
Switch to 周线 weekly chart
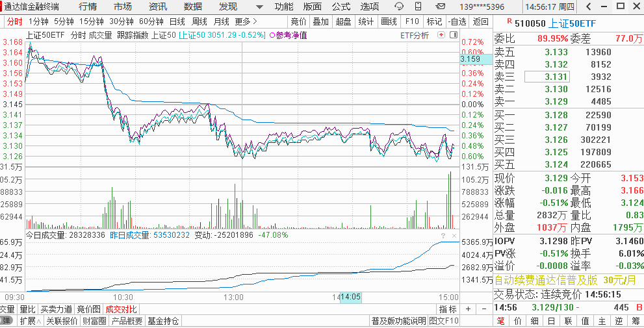tap(200, 21)
